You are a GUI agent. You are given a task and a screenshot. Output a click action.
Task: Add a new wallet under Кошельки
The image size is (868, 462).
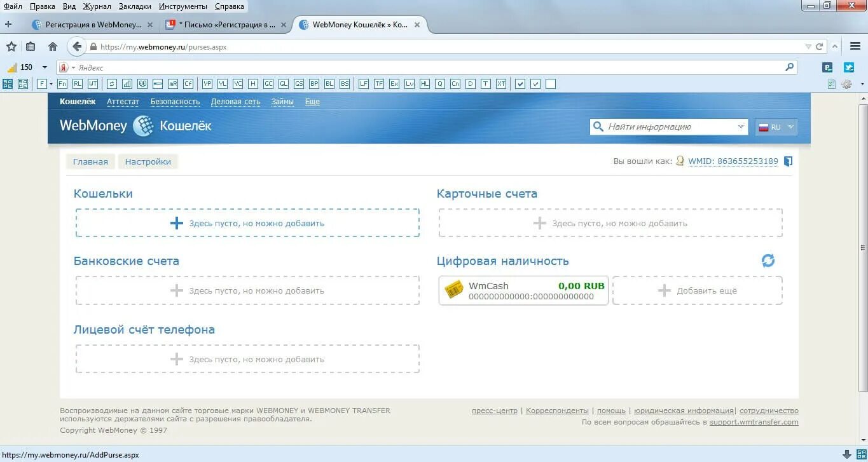247,223
